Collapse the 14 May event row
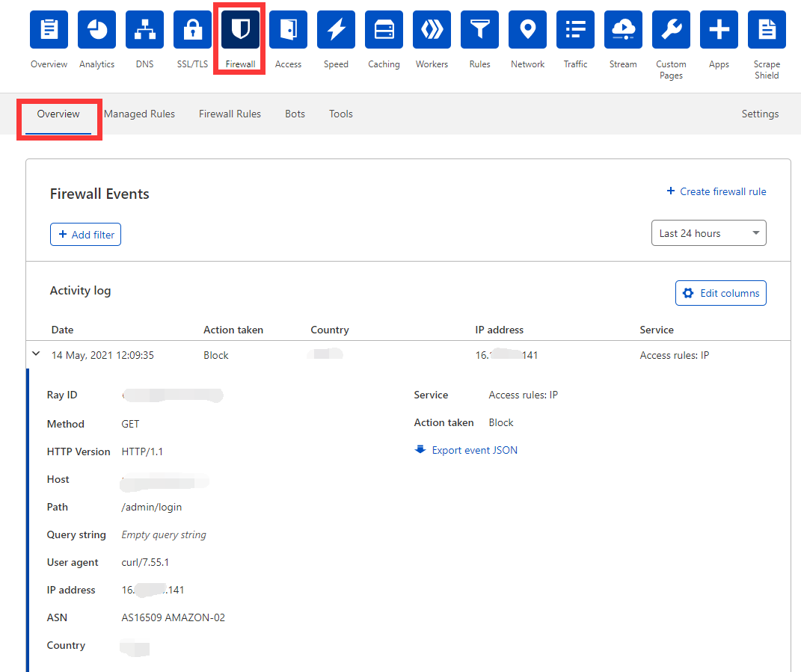This screenshot has width=801, height=672. click(36, 355)
